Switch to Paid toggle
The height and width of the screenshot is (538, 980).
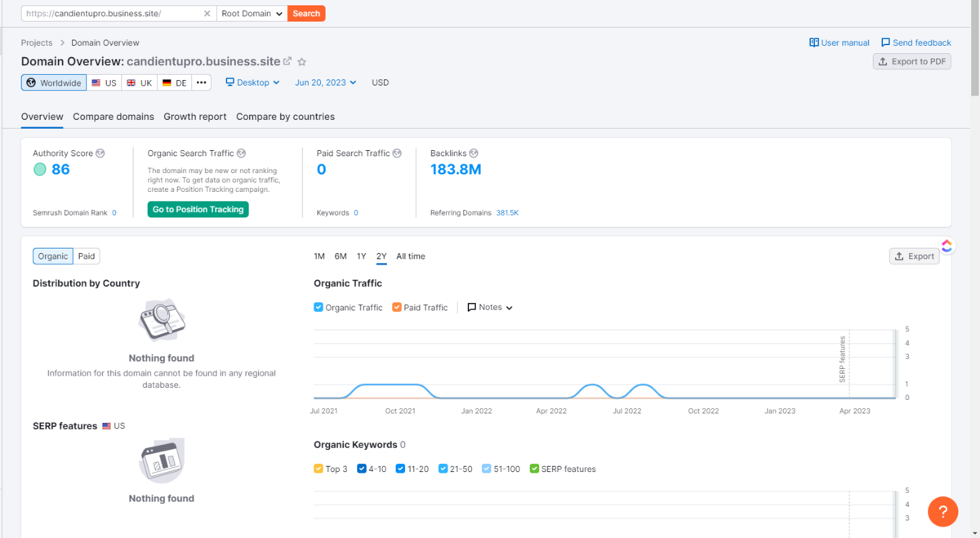pyautogui.click(x=87, y=256)
